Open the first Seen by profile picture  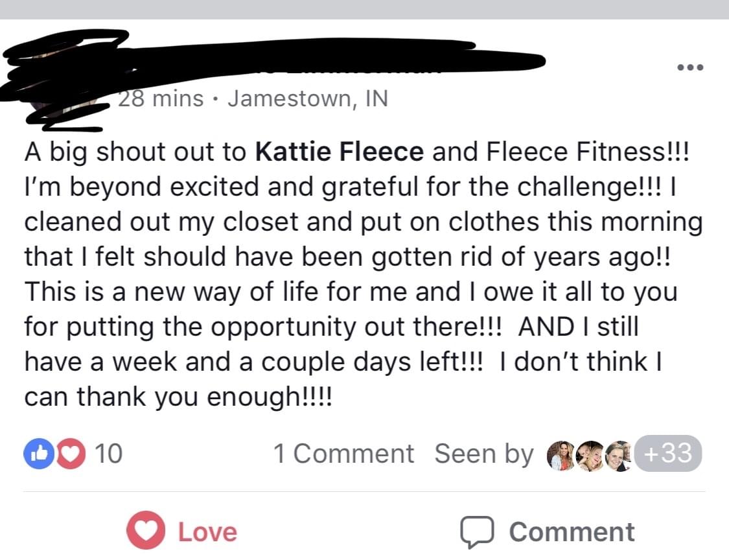(561, 456)
